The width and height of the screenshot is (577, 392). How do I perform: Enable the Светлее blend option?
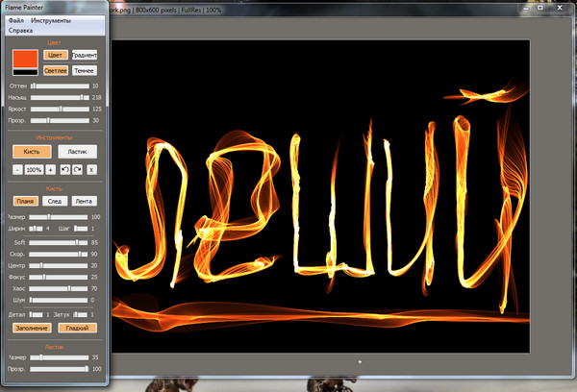point(55,70)
